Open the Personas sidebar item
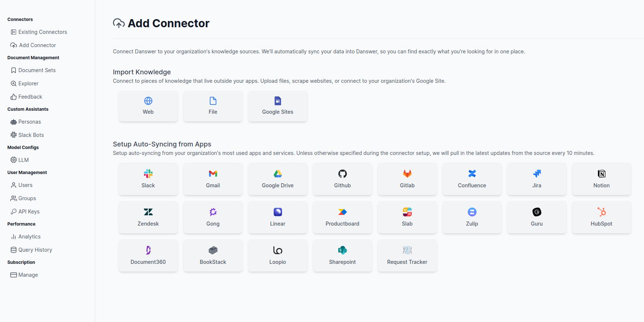The height and width of the screenshot is (322, 644). pos(29,122)
